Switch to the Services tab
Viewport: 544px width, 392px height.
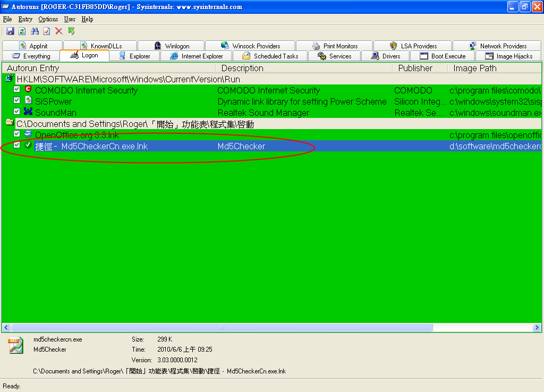pos(335,56)
